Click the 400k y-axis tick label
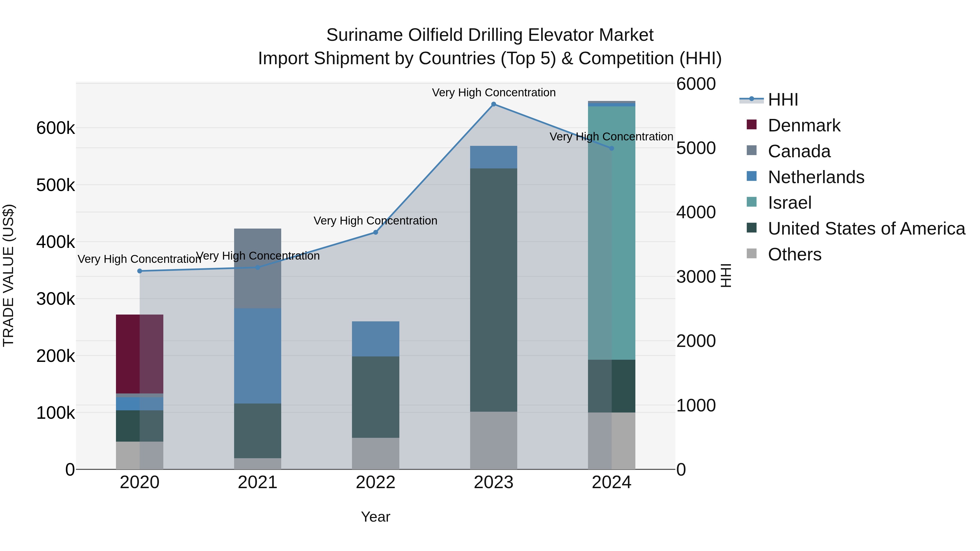The height and width of the screenshot is (551, 980). pos(56,242)
